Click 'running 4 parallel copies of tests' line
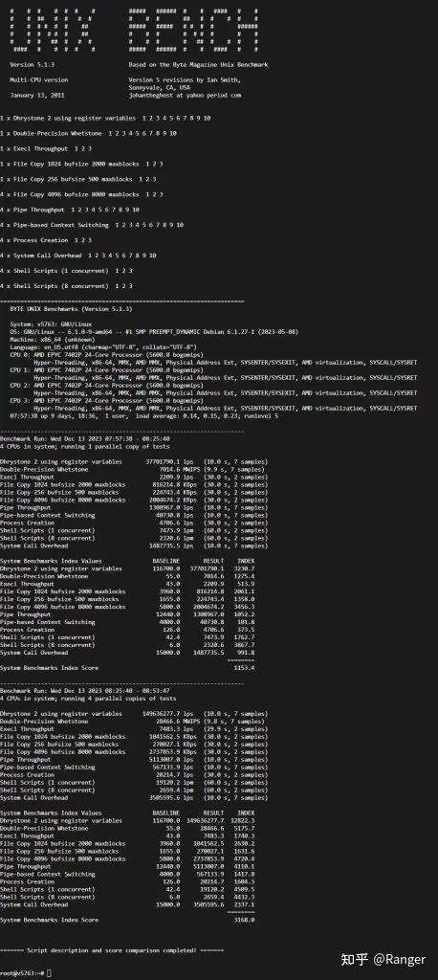Viewport: 438px width, 980px height. point(88,699)
